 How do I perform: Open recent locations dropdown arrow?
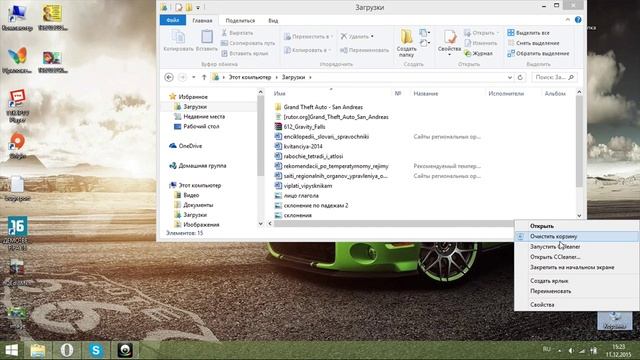click(x=193, y=77)
